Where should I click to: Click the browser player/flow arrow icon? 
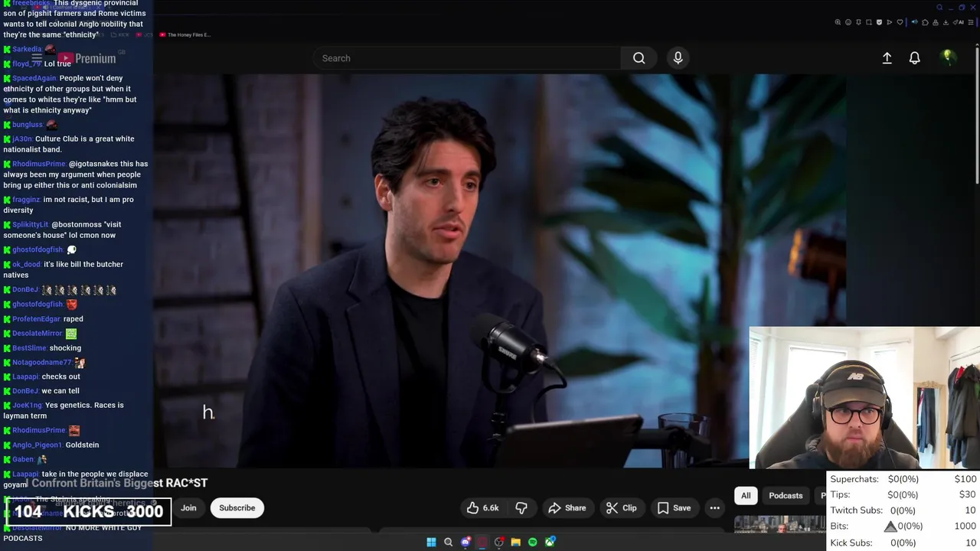(x=889, y=22)
